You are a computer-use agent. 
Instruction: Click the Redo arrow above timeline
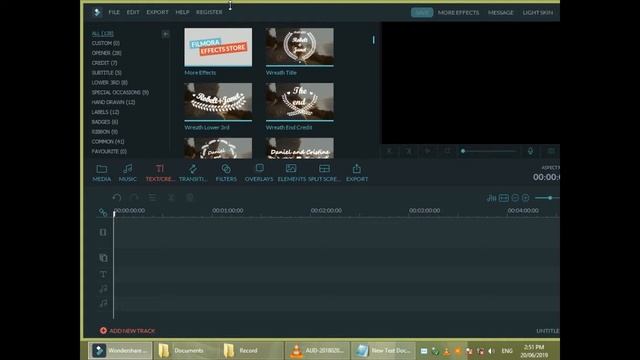(134, 198)
